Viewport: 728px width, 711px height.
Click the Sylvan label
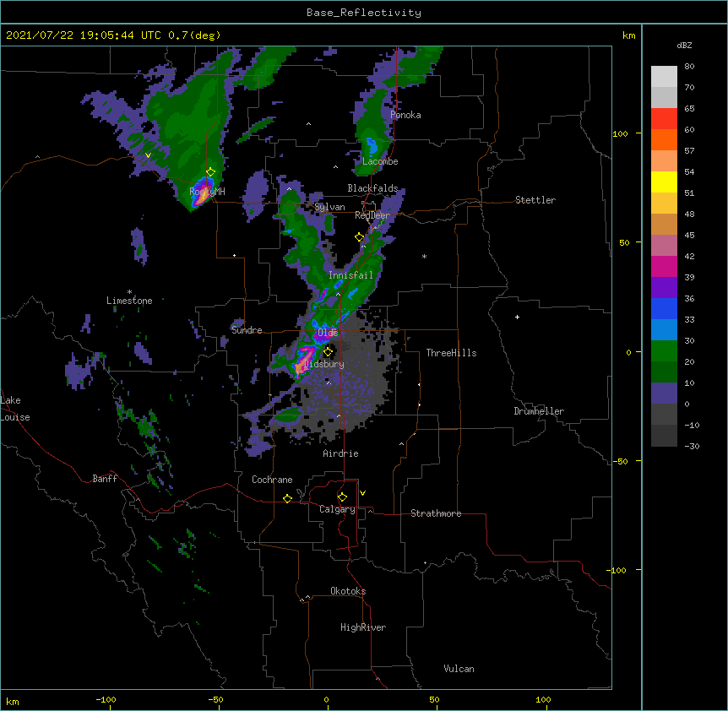(x=329, y=207)
